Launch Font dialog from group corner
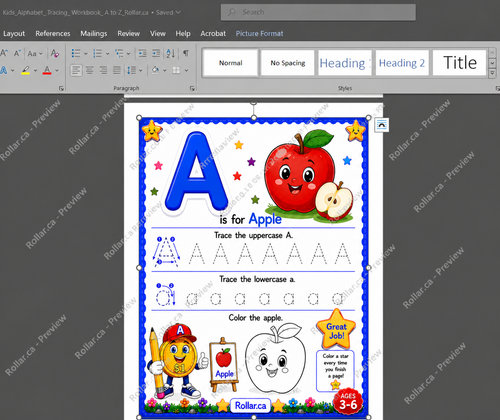500x420 pixels. click(61, 88)
